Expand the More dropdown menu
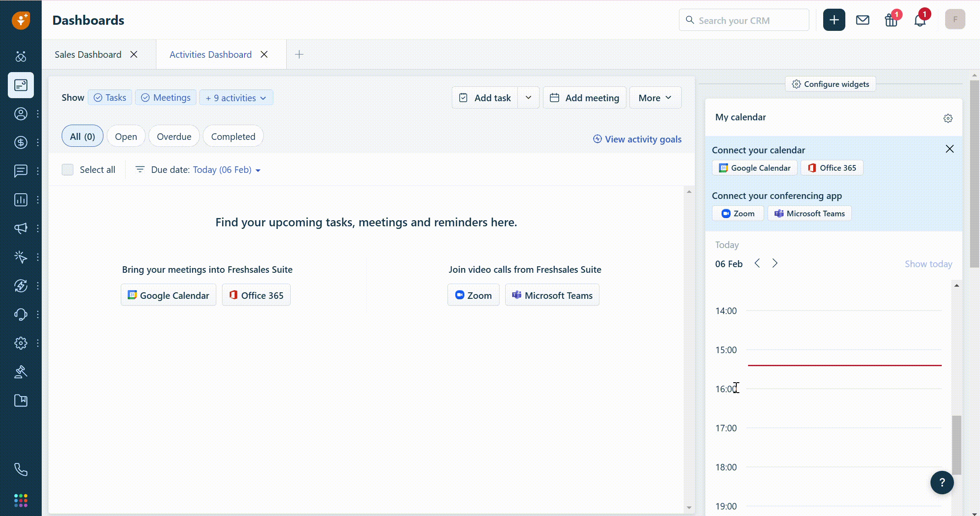The width and height of the screenshot is (980, 516). 655,98
